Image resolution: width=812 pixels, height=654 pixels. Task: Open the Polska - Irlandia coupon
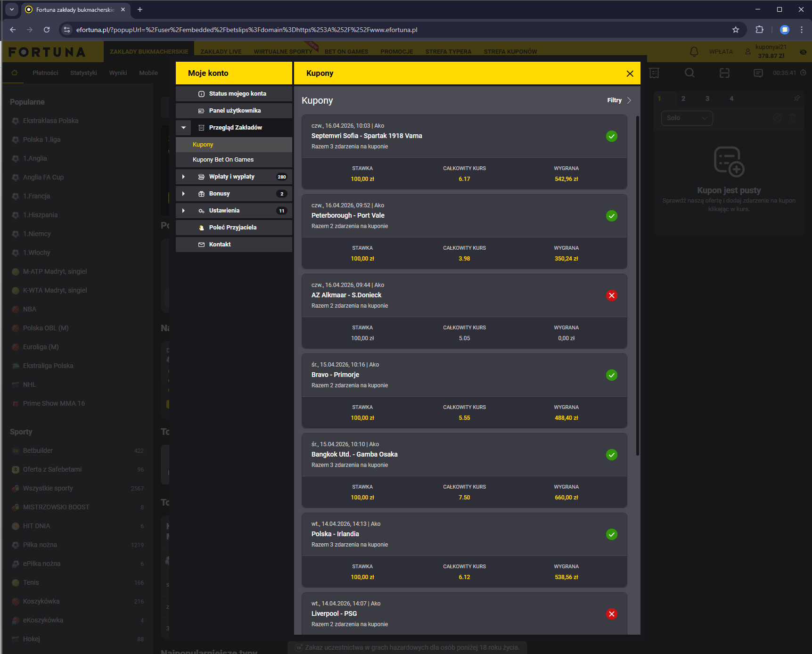(x=464, y=550)
